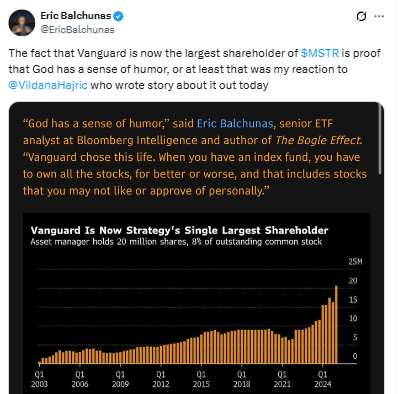The height and width of the screenshot is (394, 400).
Task: Click The Bogle Effect italic title
Action: tap(318, 140)
